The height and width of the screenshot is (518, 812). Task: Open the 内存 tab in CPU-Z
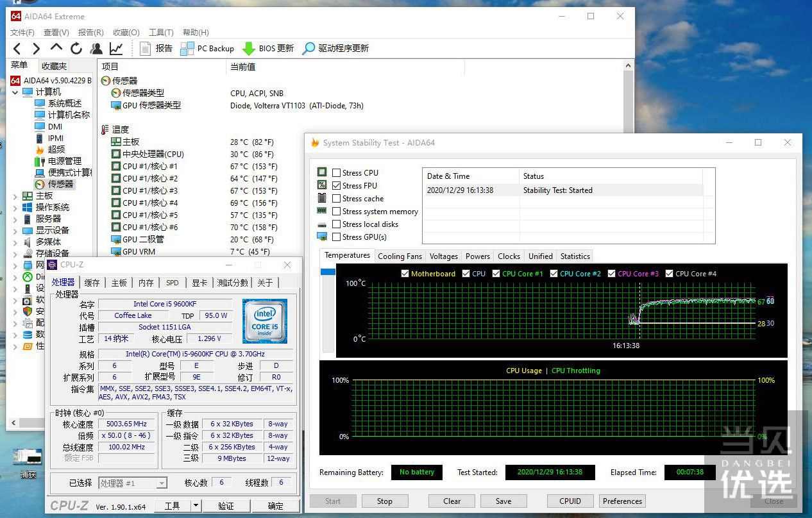146,283
